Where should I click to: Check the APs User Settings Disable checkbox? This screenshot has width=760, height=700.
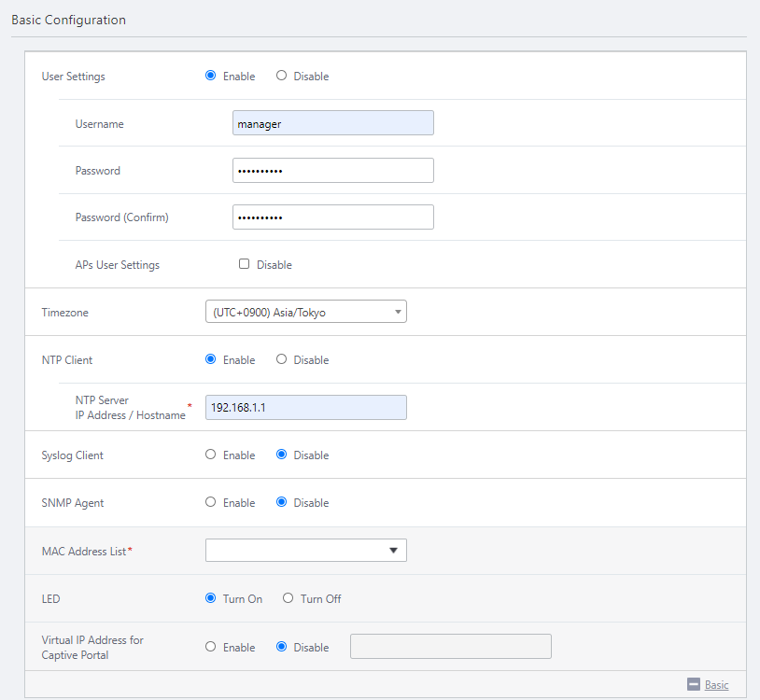[245, 264]
